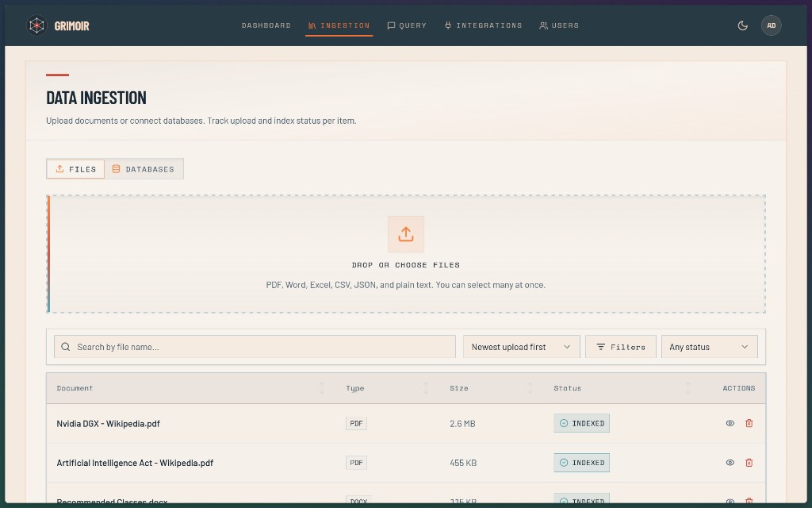Click Artificial Intelligence Act - Wikipedia.pdf name
Image resolution: width=812 pixels, height=508 pixels.
pyautogui.click(x=135, y=463)
